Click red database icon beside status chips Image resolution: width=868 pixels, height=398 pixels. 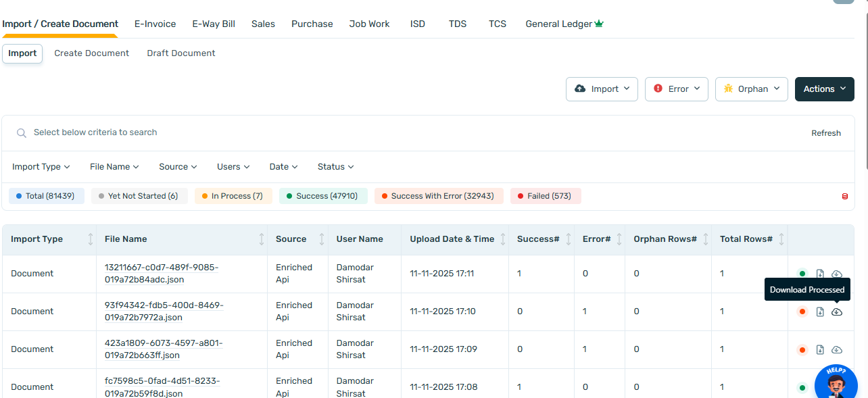(844, 197)
